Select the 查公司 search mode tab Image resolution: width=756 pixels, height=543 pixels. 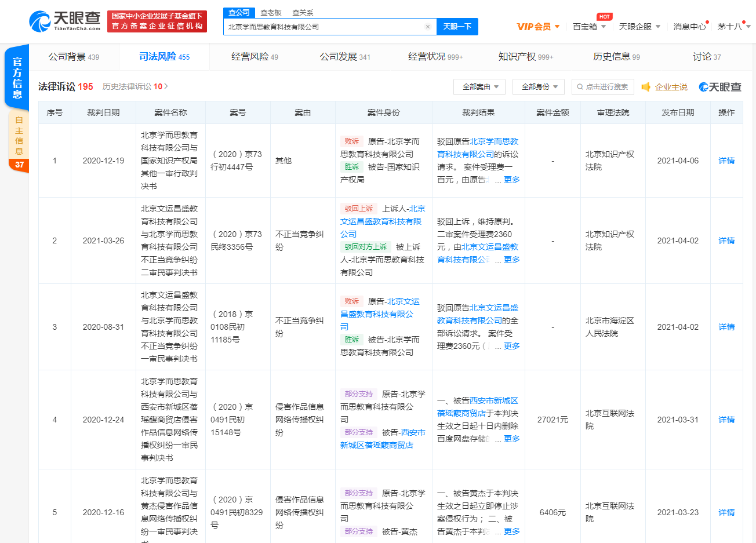239,13
